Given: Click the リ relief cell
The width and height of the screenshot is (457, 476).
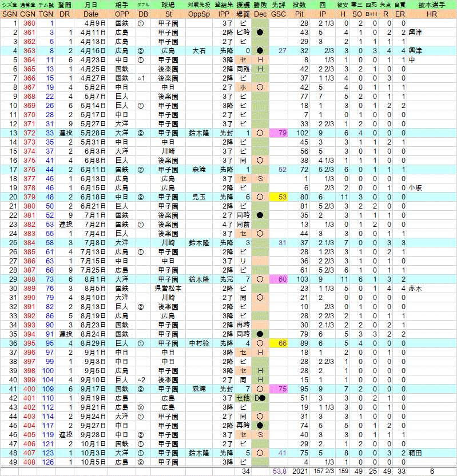Looking at the screenshot, I should (x=243, y=261).
